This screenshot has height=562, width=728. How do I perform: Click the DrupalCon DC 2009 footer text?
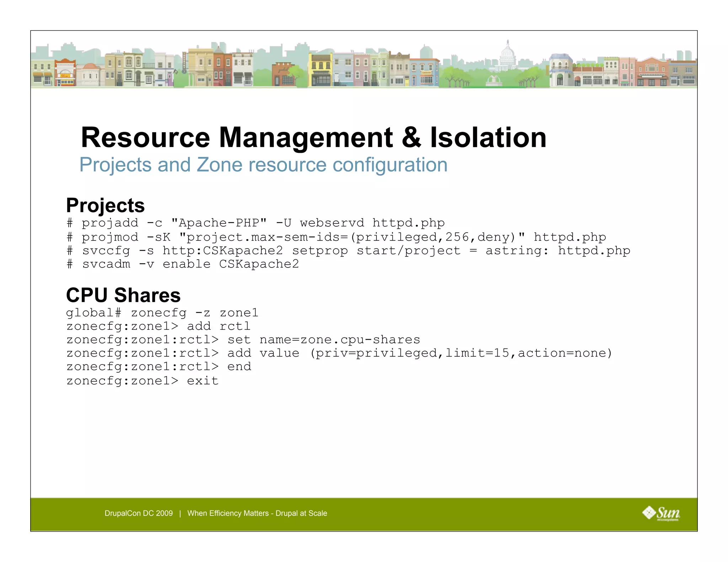coord(139,513)
